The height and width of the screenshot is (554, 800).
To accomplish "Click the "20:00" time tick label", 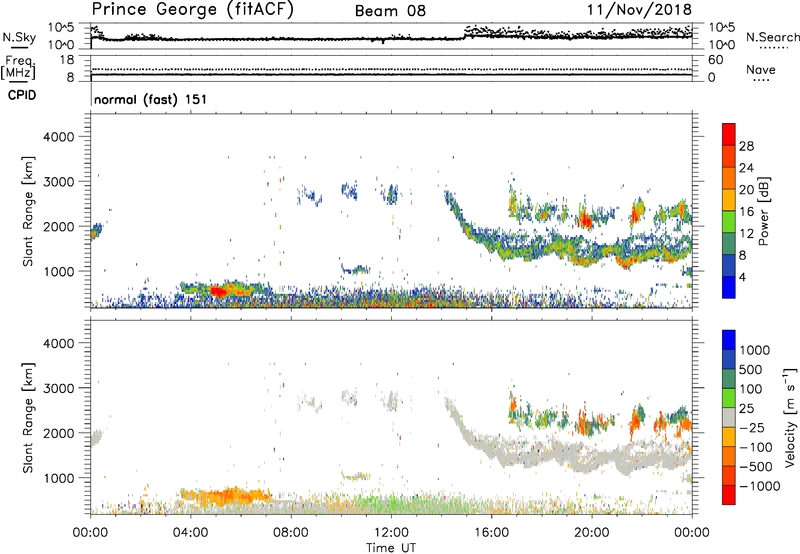I will pos(592,533).
